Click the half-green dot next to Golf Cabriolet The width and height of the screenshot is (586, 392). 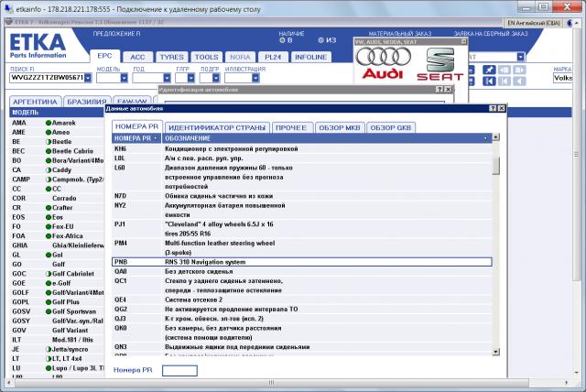pos(49,274)
